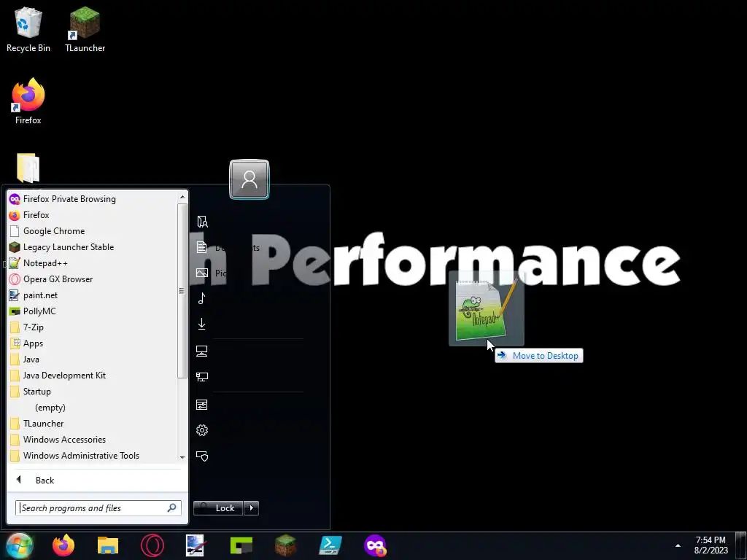Screen dimensions: 747x560
Task: Open Pictures in start menu right pane
Action: click(x=211, y=273)
